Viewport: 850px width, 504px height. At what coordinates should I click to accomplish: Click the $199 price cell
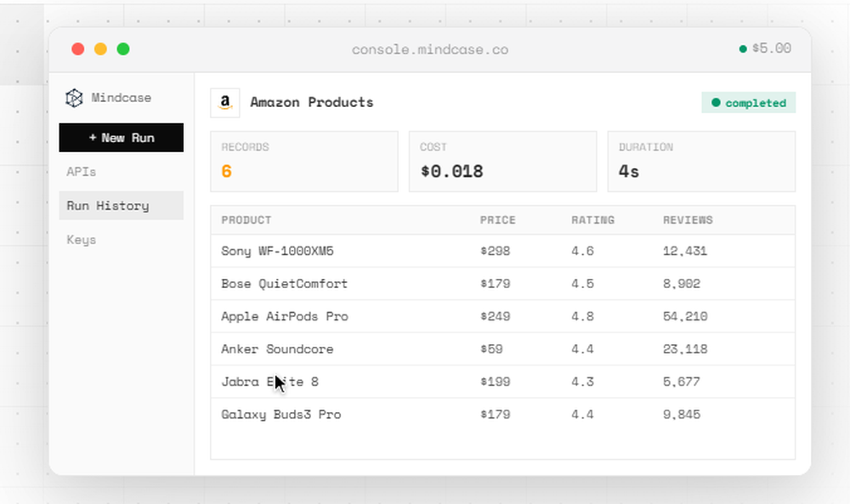[495, 382]
